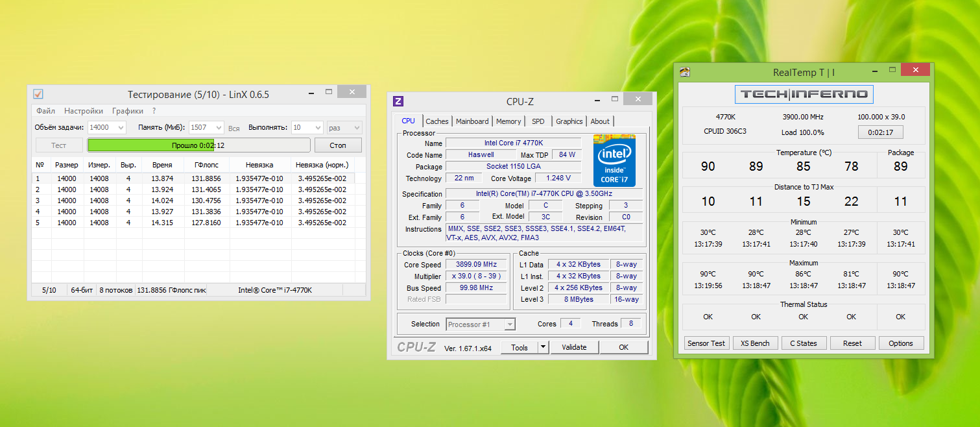Click the Время column header in LinX

(162, 165)
